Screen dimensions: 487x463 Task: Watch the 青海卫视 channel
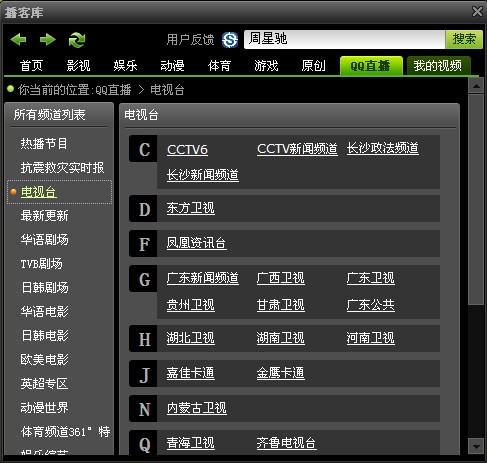point(191,443)
